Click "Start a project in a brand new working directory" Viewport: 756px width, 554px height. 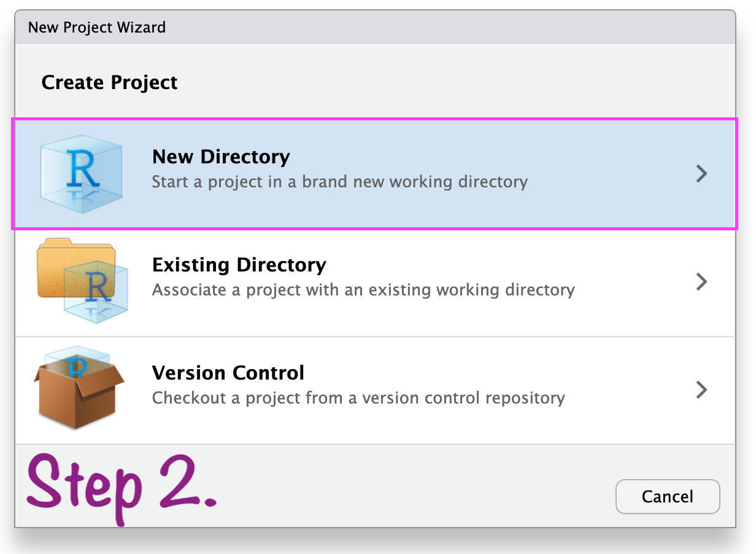tap(339, 182)
